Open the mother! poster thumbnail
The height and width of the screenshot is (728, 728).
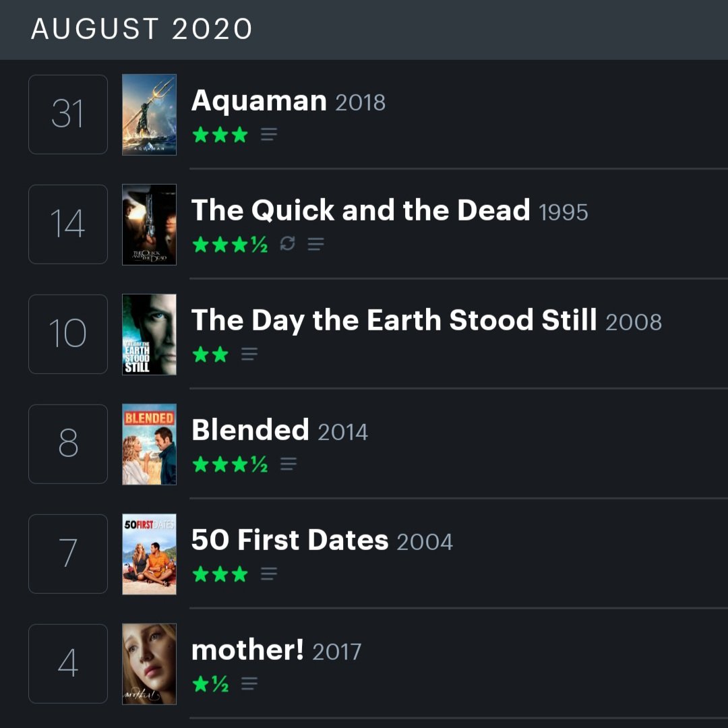point(149,664)
